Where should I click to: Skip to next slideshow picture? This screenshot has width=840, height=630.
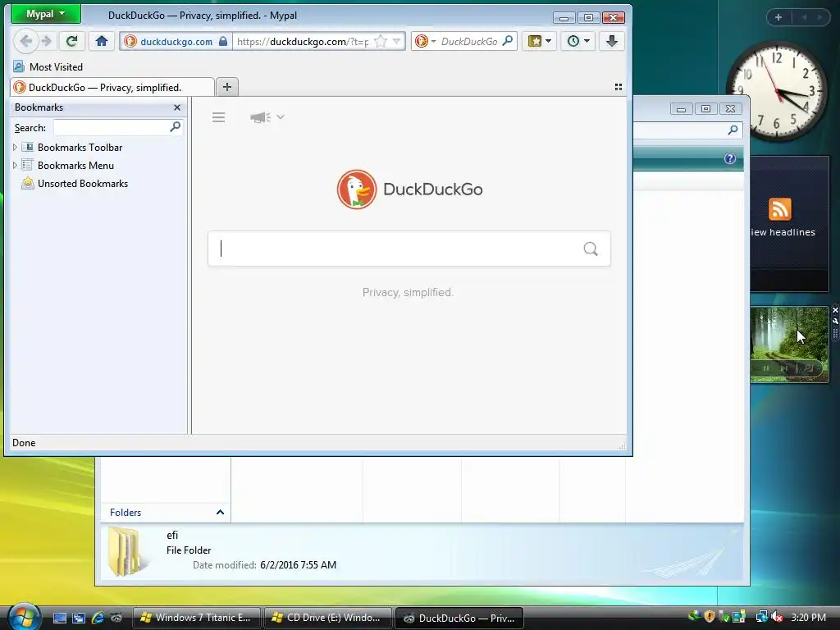(x=783, y=368)
